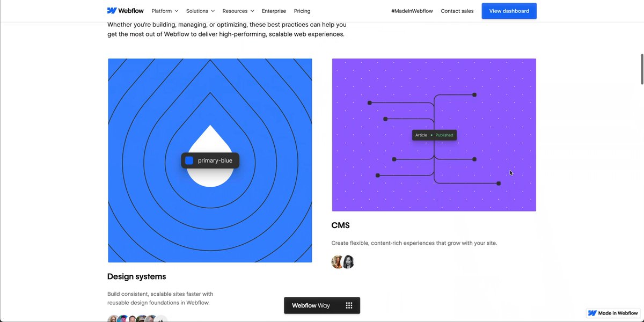
Task: Click the second CMS author avatar
Action: [x=348, y=262]
